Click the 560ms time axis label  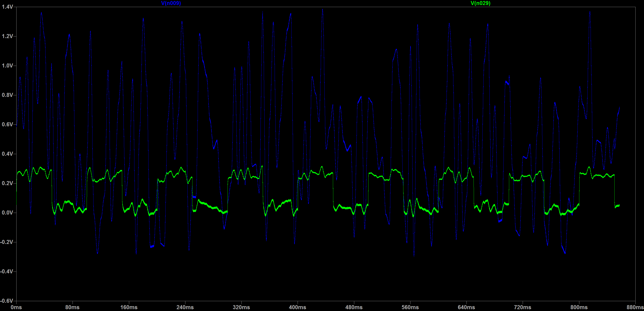pyautogui.click(x=410, y=307)
